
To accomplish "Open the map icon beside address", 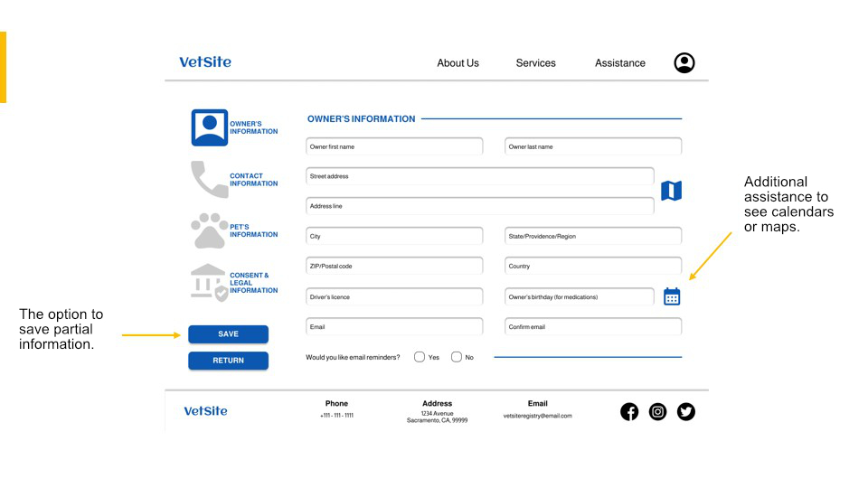I will pyautogui.click(x=672, y=191).
